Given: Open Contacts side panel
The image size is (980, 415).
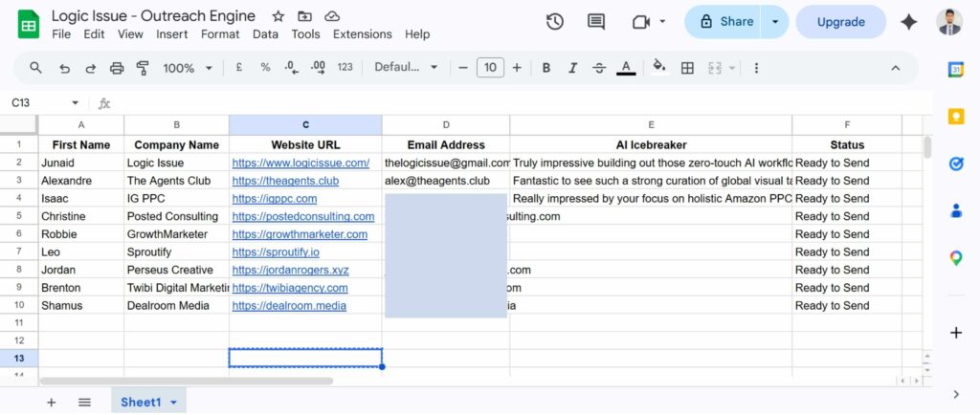Looking at the screenshot, I should (956, 210).
